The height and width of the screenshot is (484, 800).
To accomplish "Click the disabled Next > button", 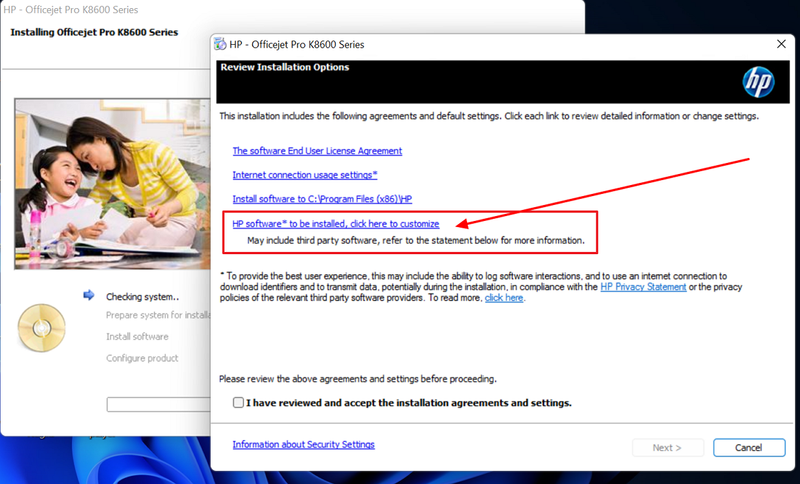I will [668, 448].
